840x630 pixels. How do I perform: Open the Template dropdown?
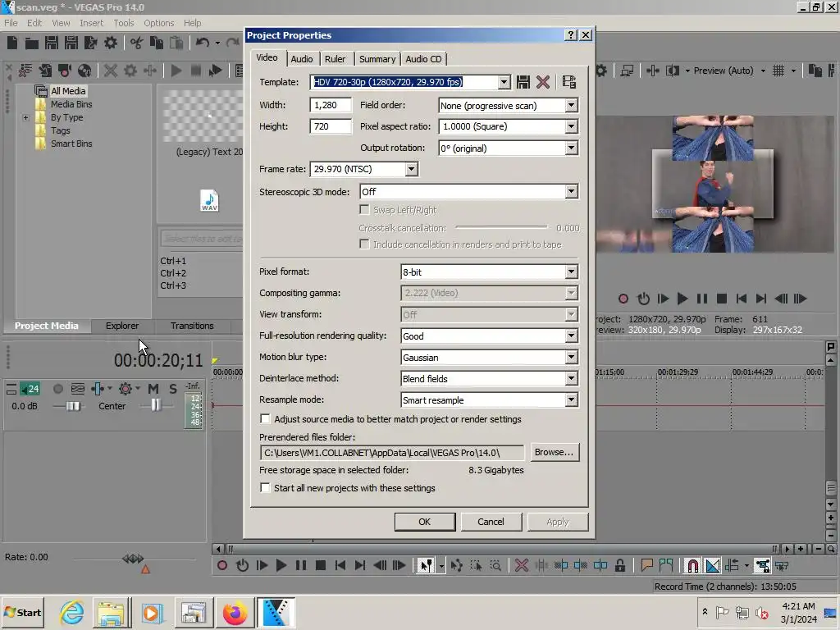(504, 82)
